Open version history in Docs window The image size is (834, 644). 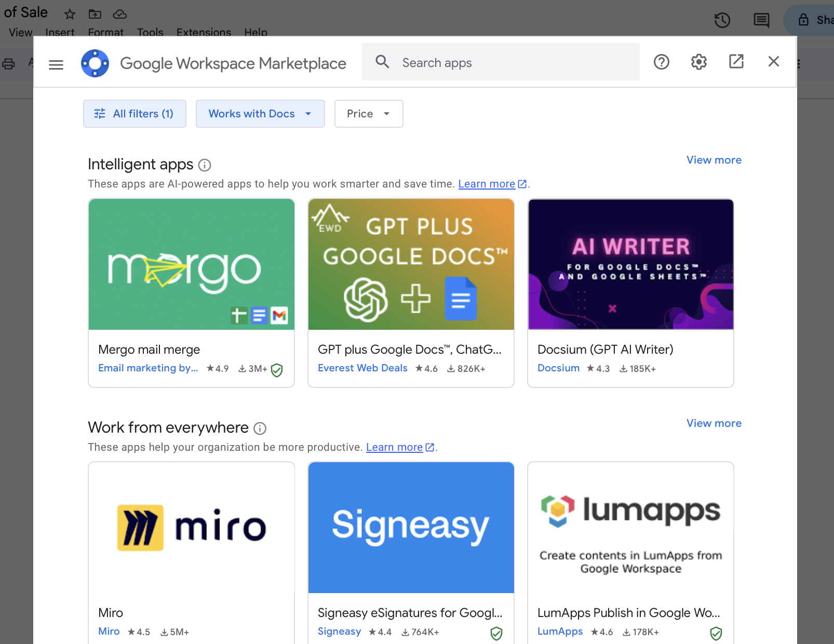[722, 20]
